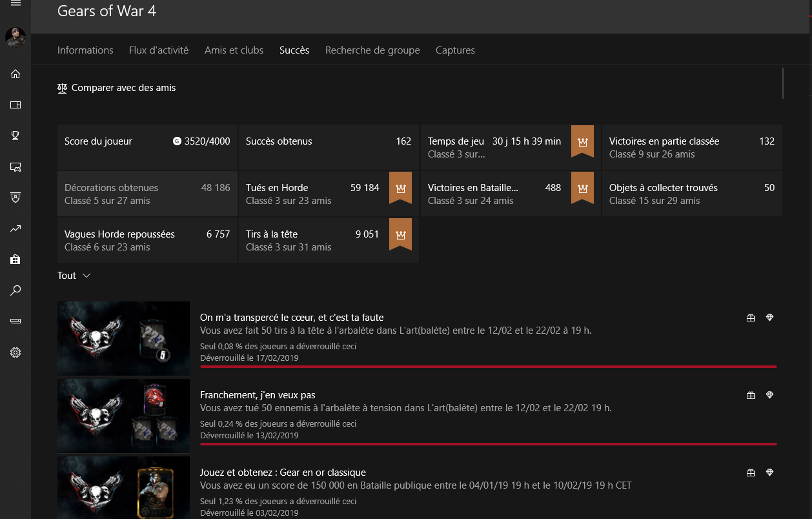The image size is (812, 519).
Task: Click the crown badge on Victoires en Bataille
Action: point(583,188)
